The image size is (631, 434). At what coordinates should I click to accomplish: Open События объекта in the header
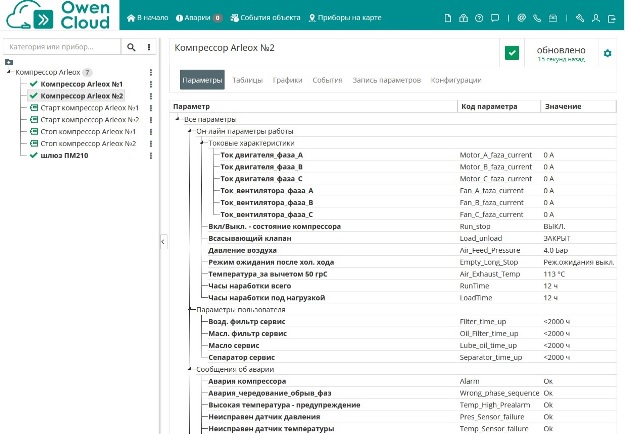pos(265,18)
